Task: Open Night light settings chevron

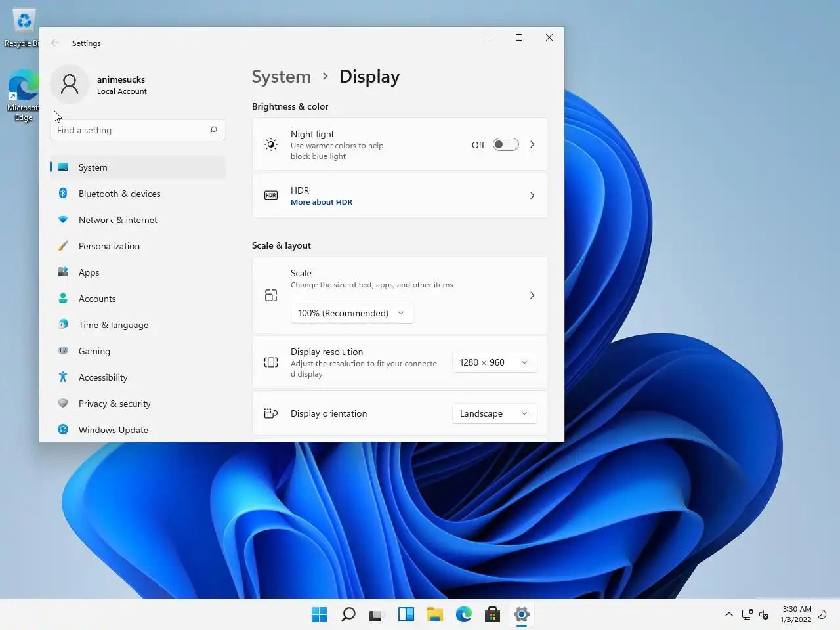Action: coord(532,144)
